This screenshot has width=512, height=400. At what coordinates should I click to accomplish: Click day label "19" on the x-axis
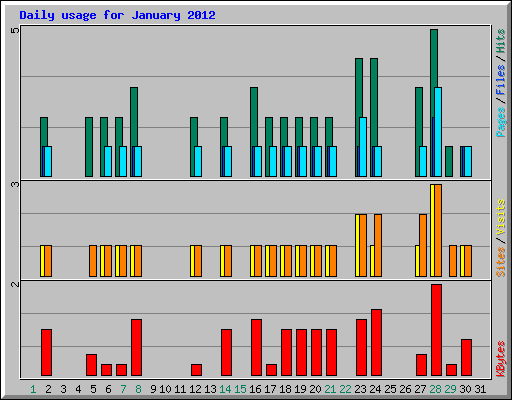click(x=300, y=389)
